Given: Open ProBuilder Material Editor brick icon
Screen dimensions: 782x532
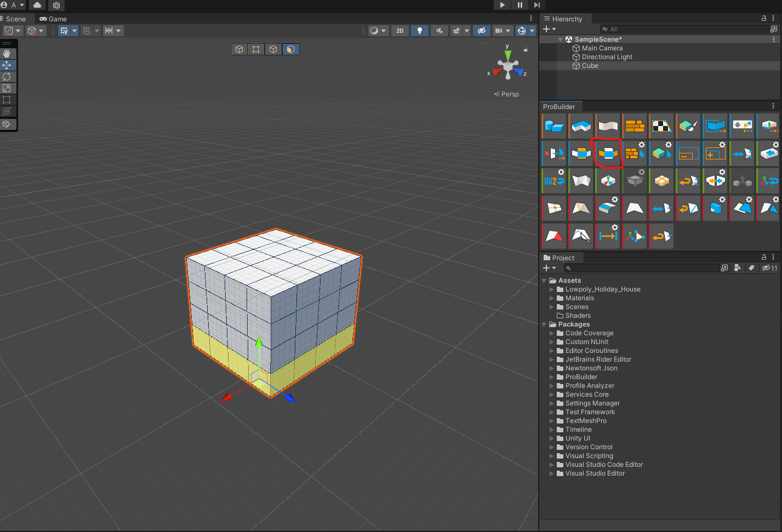Looking at the screenshot, I should 634,126.
